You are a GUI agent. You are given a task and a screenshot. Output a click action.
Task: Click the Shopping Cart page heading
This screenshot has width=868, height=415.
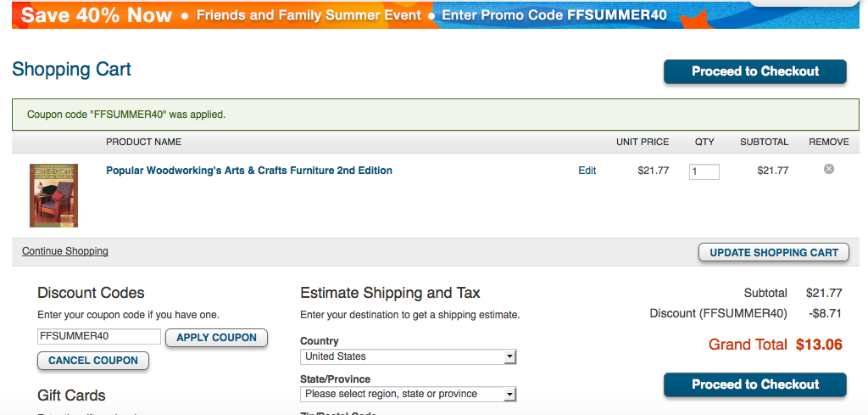tap(71, 70)
